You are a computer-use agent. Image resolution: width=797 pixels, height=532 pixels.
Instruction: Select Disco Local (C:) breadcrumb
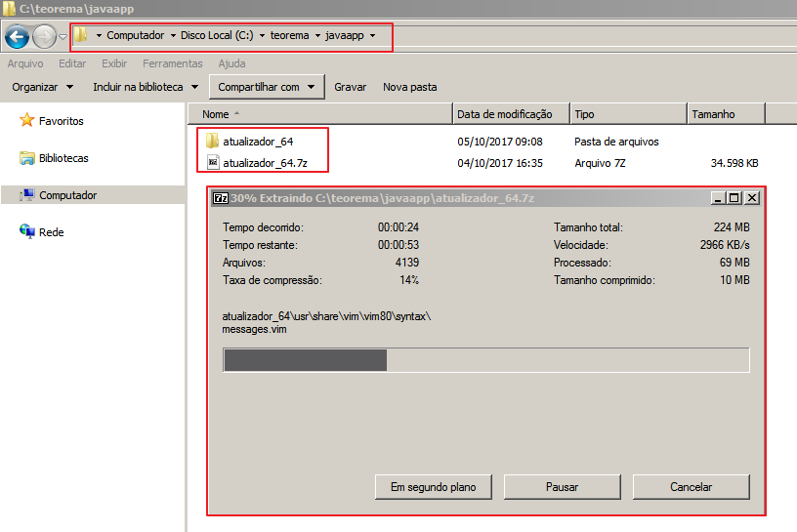pos(217,35)
